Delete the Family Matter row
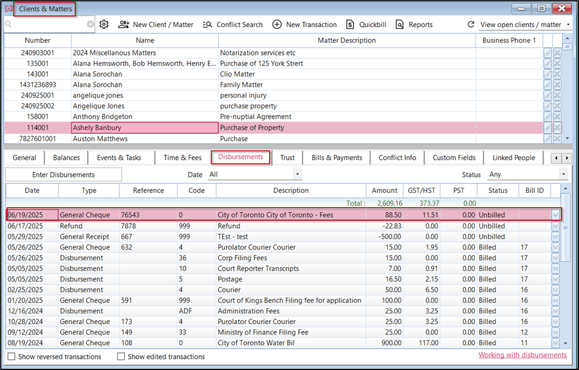Screen dimensions: 579x370 coord(557,85)
